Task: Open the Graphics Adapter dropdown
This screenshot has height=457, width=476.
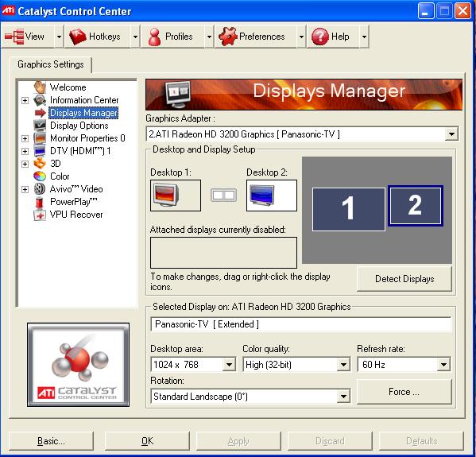Action: [x=451, y=134]
